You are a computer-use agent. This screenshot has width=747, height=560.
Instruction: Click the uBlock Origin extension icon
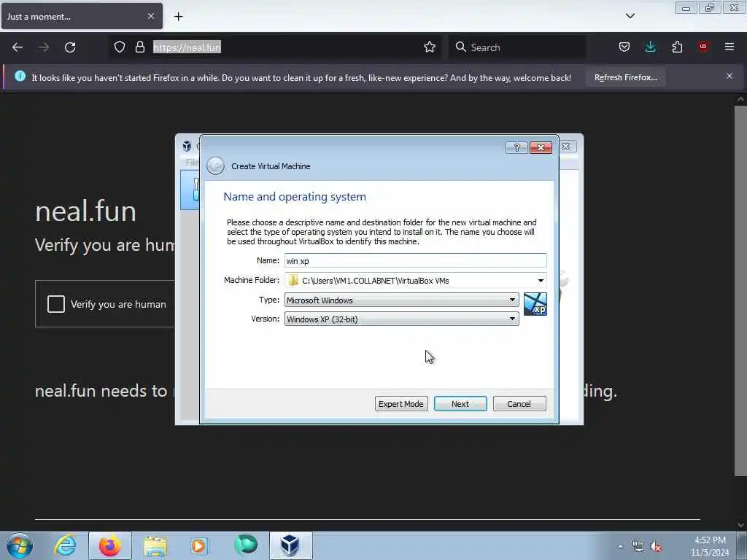[703, 47]
